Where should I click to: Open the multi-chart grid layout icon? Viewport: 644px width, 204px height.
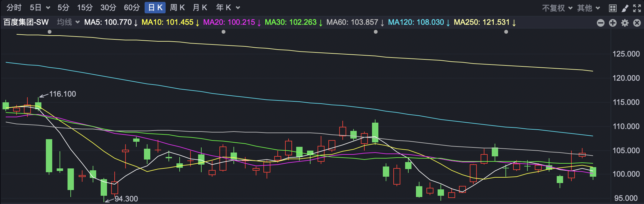point(612,8)
